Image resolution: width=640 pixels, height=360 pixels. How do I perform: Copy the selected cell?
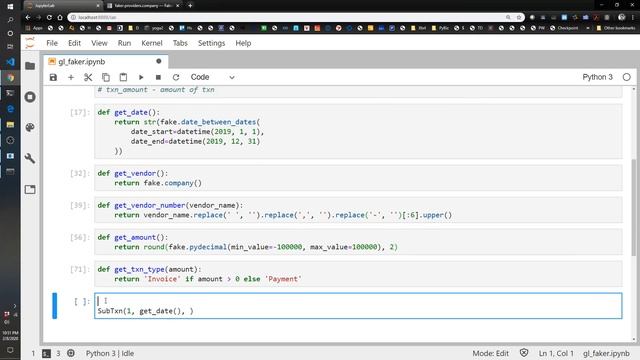coord(106,77)
